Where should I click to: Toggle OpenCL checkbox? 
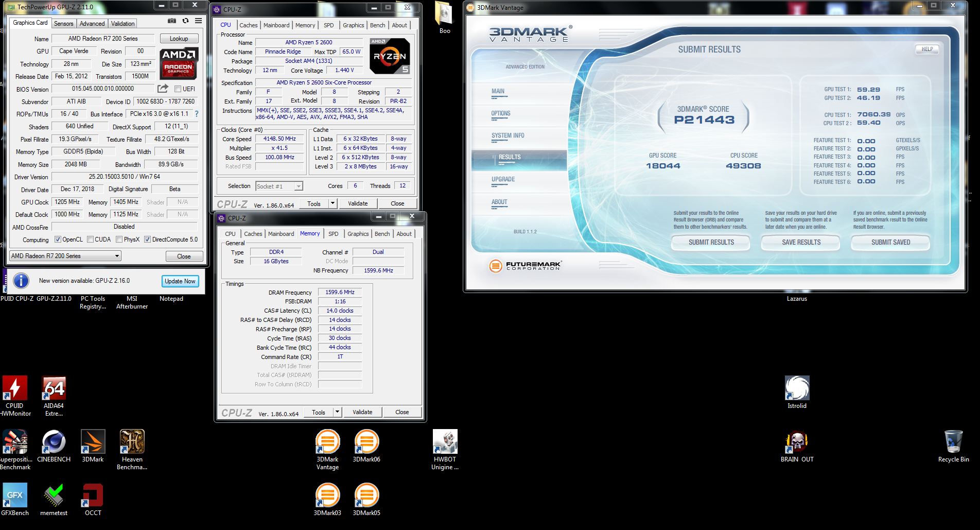tap(58, 240)
